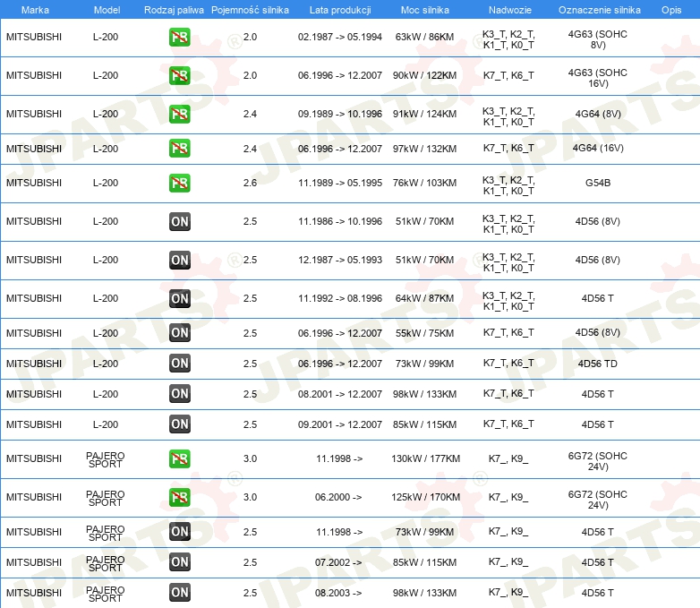Image resolution: width=700 pixels, height=608 pixels.
Task: Click PAJERO SPORT model in the 125kW / 170KM row
Action: point(105,497)
